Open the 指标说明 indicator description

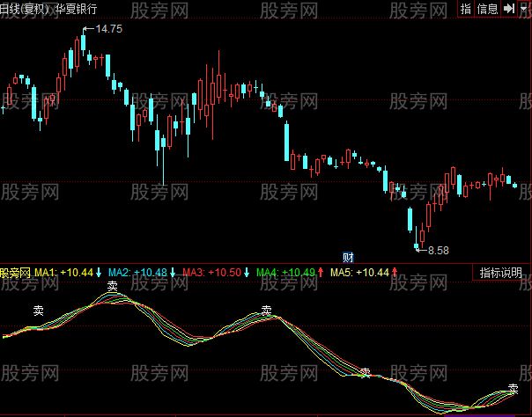(501, 273)
